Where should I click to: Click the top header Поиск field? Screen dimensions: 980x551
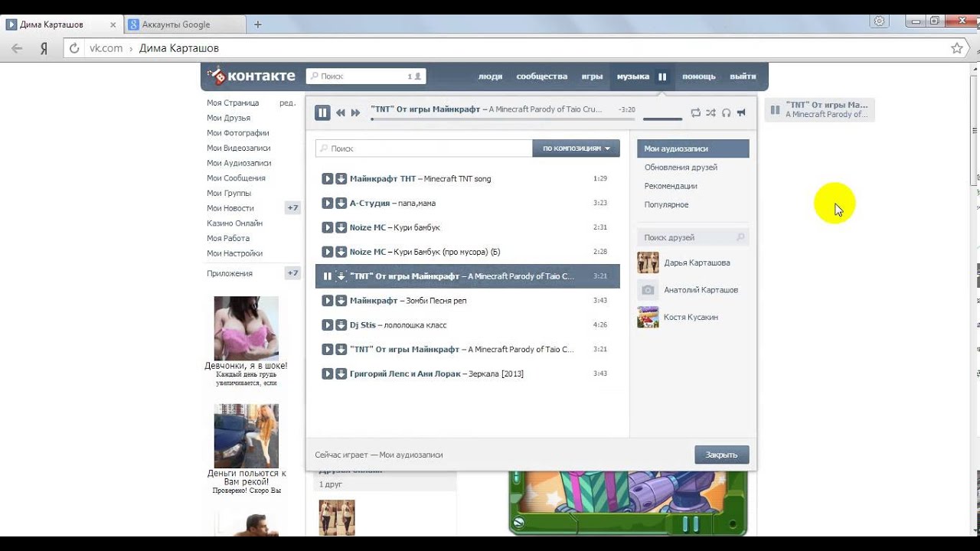[x=366, y=77]
